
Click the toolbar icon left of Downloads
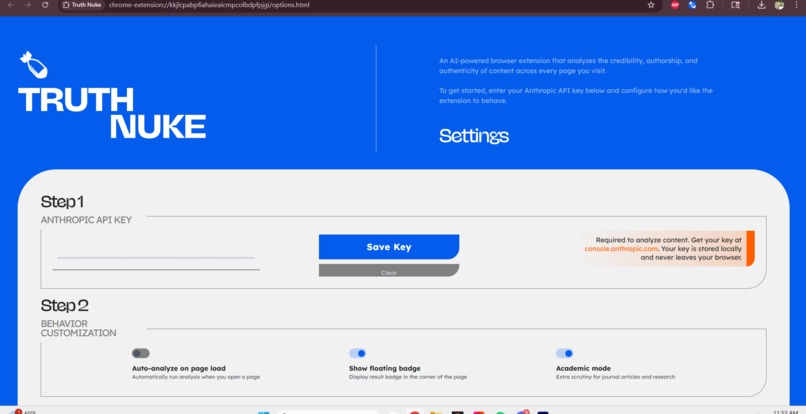coord(736,5)
